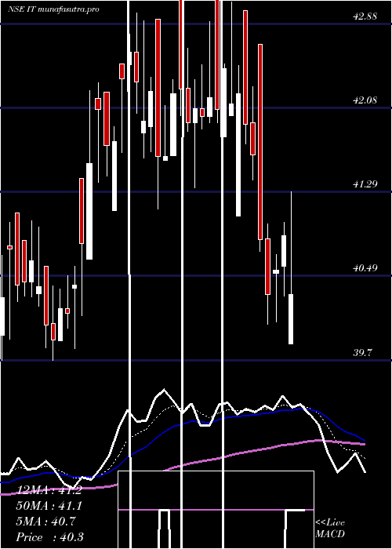
Task: Click the 40.49 price level label
Action: 365,268
